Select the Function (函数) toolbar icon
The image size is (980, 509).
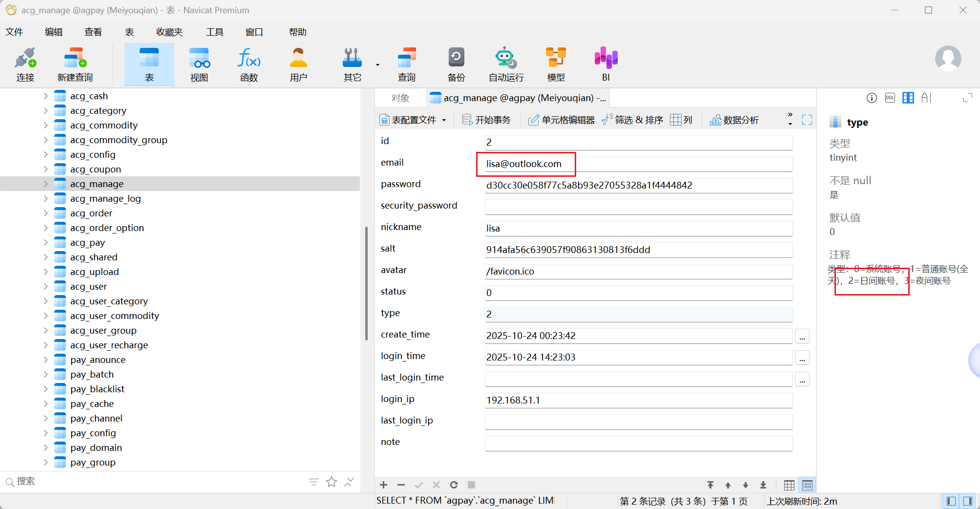pos(249,64)
